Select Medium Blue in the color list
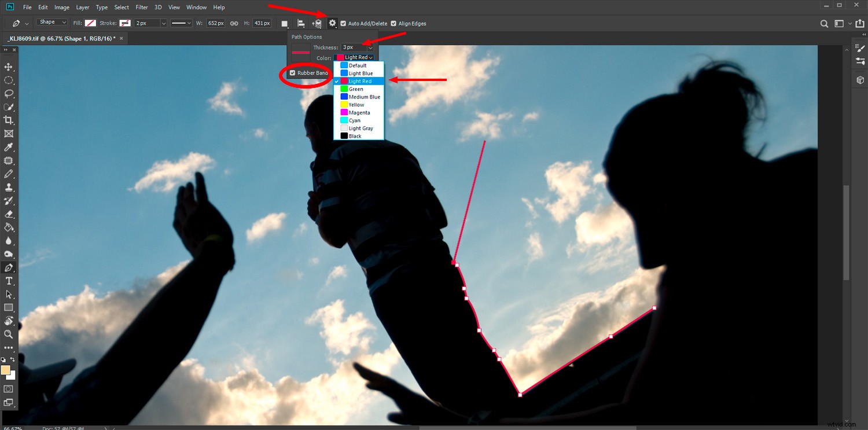Viewport: 868px width, 430px height. (x=361, y=97)
